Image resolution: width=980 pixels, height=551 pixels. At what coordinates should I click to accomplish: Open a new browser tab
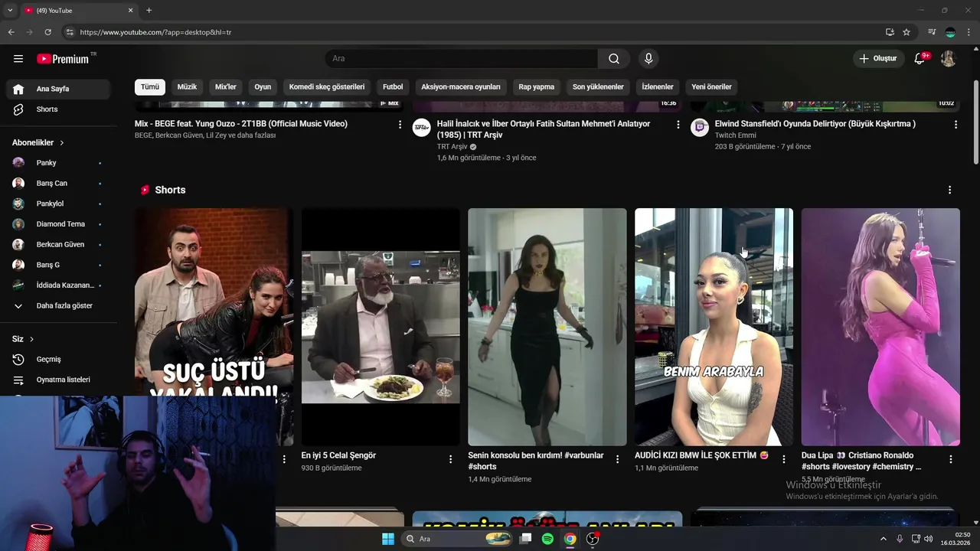[149, 11]
